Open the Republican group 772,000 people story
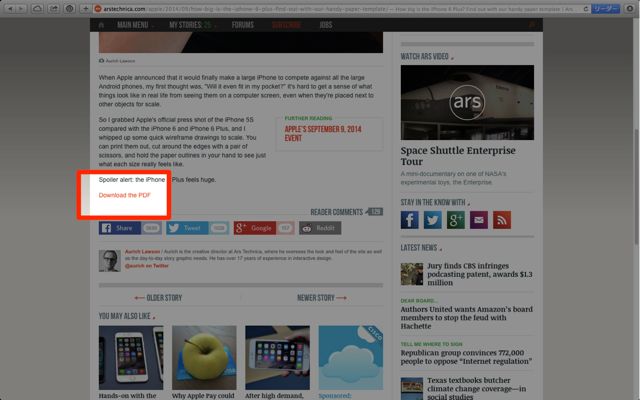Viewport: 640px width, 400px height. pos(466,357)
